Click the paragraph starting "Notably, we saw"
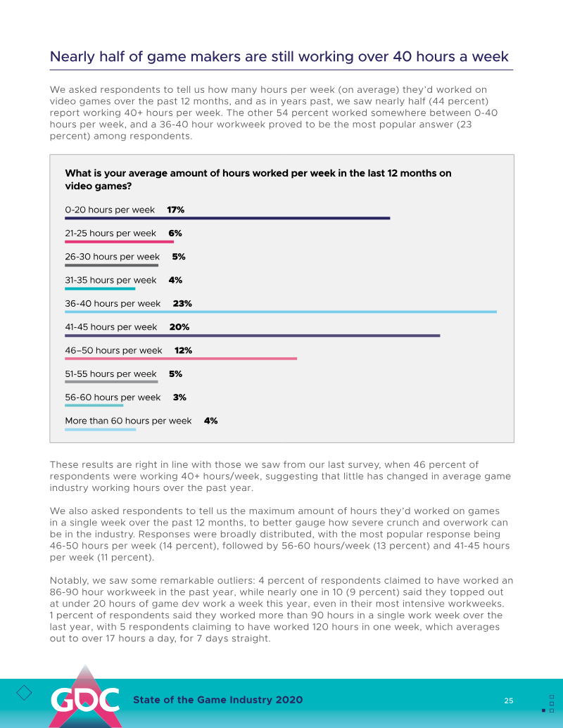The width and height of the screenshot is (563, 728). 281,609
